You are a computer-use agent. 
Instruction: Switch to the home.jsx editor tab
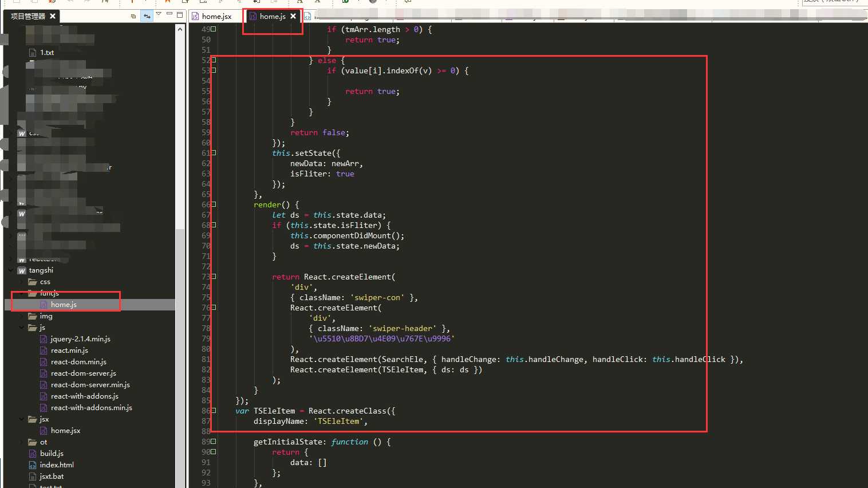pos(212,16)
